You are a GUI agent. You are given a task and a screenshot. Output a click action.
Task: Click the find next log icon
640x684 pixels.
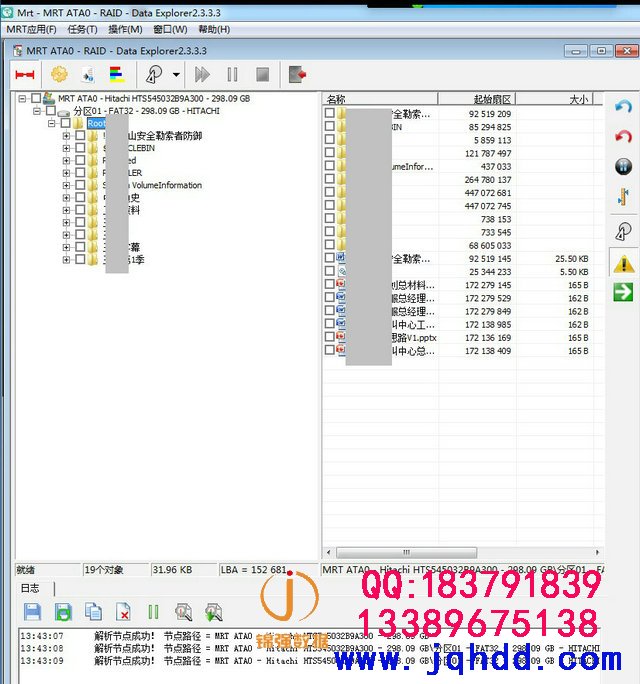tap(213, 612)
